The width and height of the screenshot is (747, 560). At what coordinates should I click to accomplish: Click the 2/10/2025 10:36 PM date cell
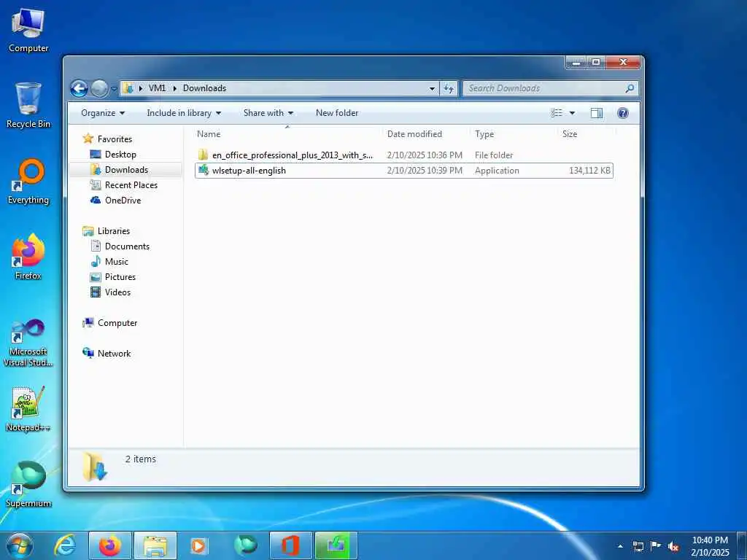(425, 155)
